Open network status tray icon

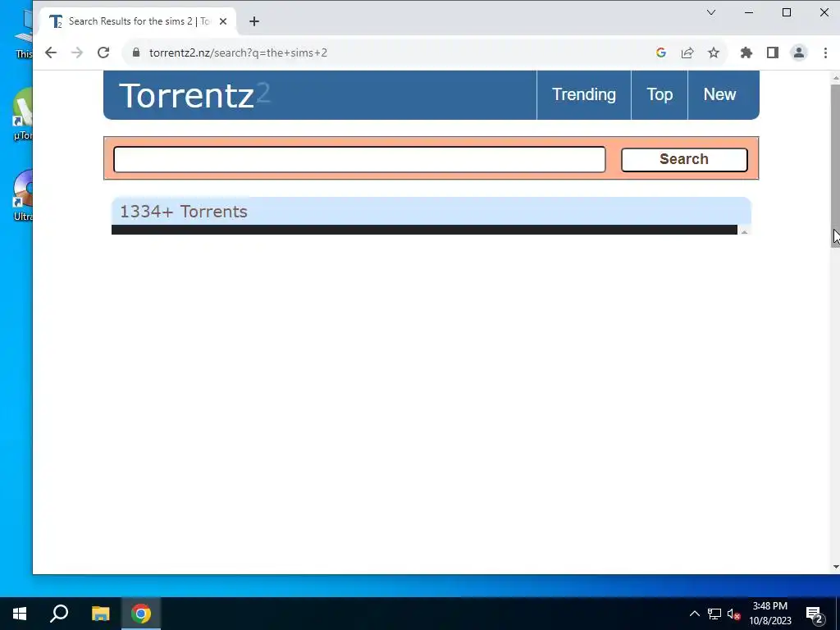[x=714, y=614]
